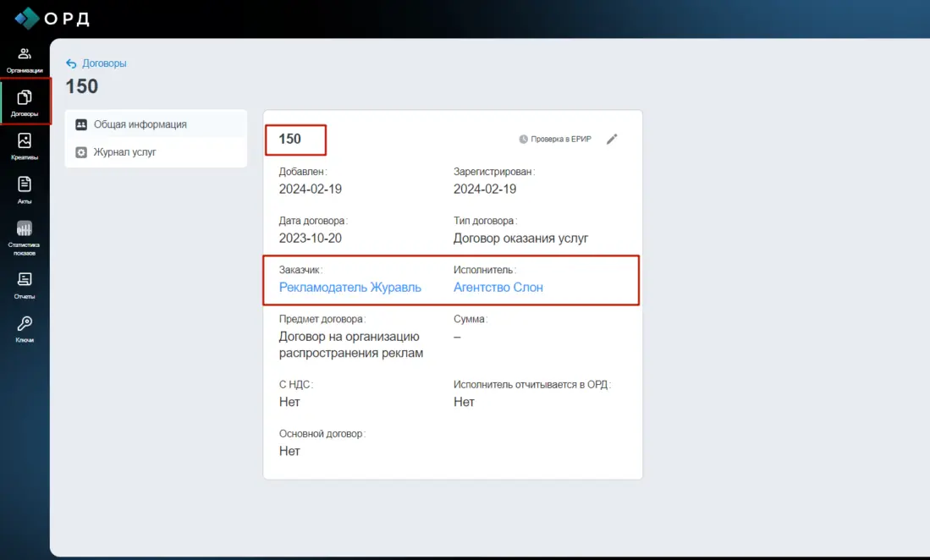
Task: Open the Ключи sidebar section
Action: click(x=25, y=329)
